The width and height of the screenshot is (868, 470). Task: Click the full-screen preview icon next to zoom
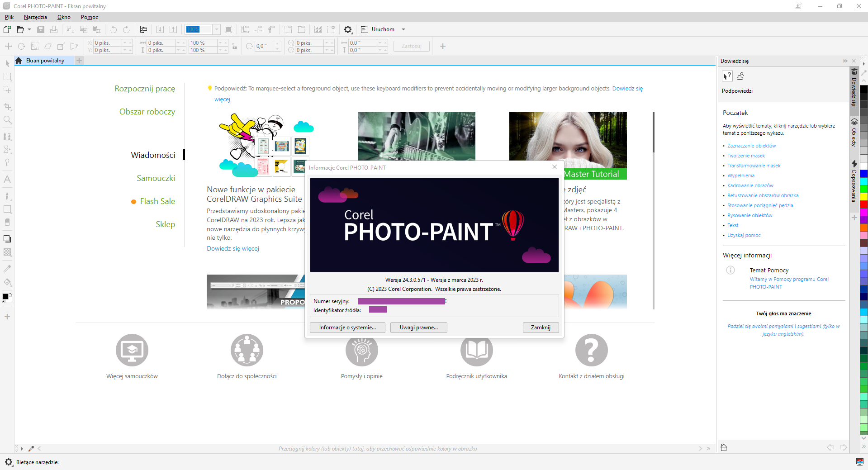[228, 29]
